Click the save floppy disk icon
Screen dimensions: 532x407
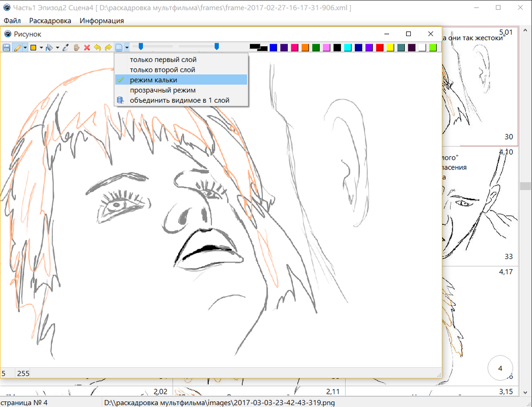point(7,48)
